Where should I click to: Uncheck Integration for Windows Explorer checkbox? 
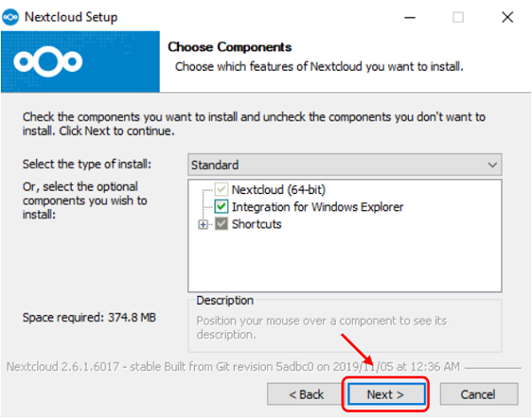coord(222,206)
